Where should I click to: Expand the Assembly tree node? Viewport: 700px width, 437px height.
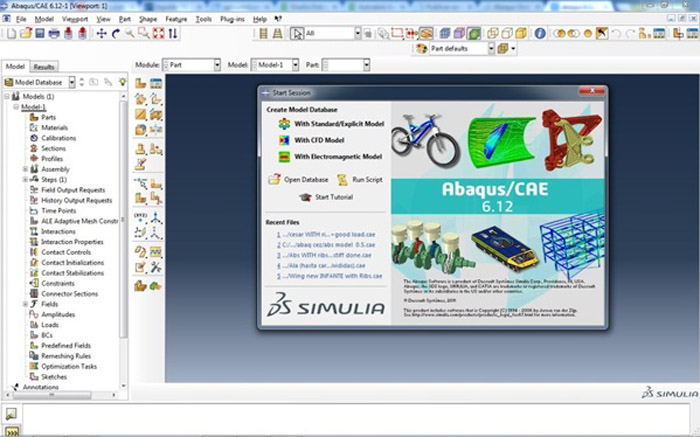pyautogui.click(x=25, y=169)
